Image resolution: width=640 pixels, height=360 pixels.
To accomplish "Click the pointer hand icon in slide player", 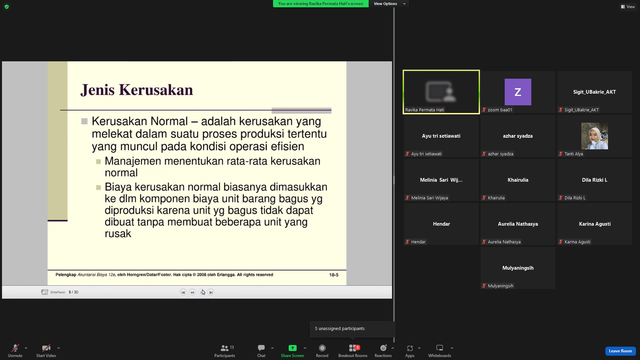I will tap(202, 292).
